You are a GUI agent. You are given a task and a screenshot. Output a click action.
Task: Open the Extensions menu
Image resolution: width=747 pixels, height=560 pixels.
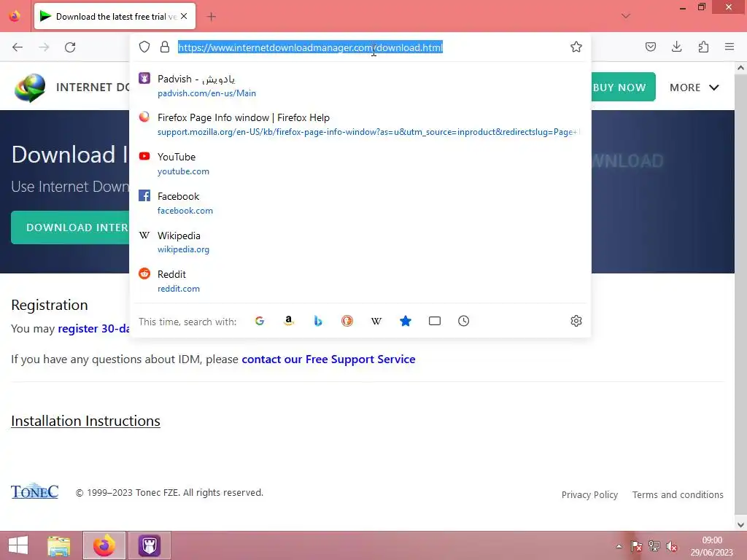point(703,47)
